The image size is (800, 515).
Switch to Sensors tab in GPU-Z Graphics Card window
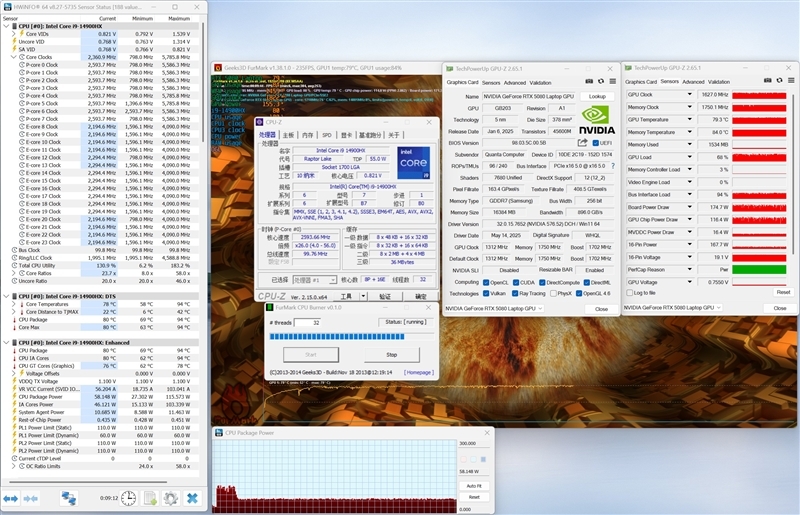[x=491, y=83]
